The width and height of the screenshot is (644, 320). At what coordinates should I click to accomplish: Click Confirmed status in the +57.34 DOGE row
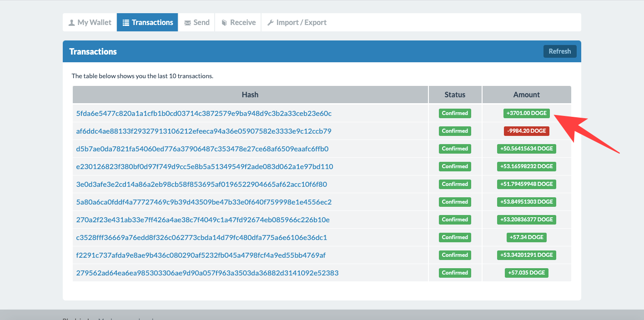click(455, 237)
